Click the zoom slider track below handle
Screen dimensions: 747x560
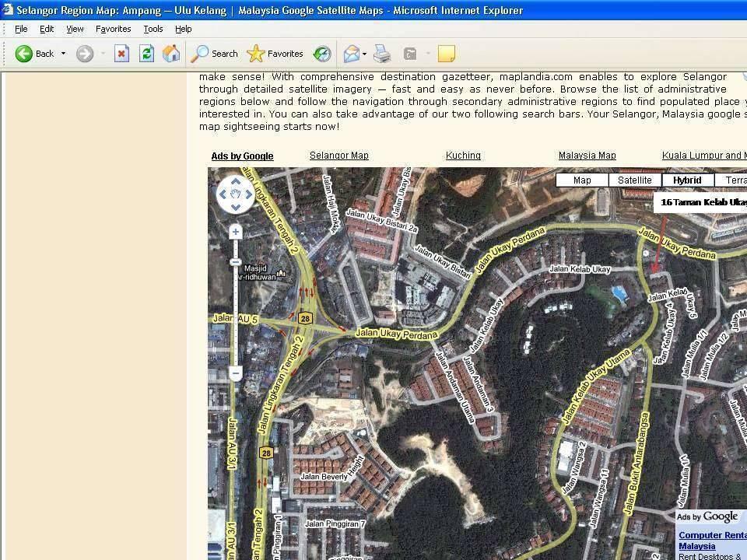(235, 314)
